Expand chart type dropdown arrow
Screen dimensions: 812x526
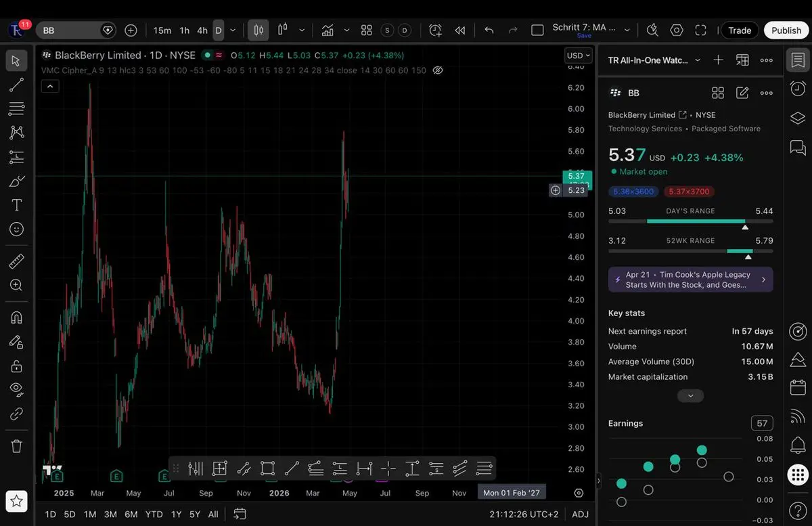tap(302, 30)
